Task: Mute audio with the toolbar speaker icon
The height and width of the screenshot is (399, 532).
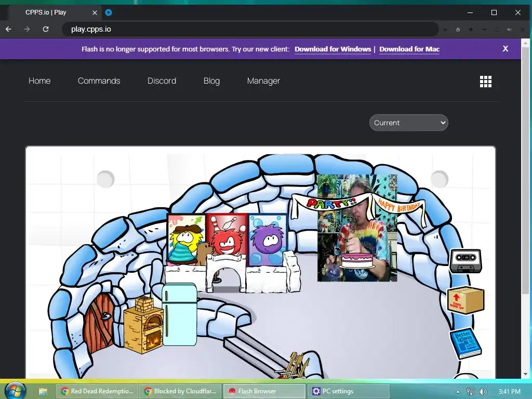Action: 509,30
